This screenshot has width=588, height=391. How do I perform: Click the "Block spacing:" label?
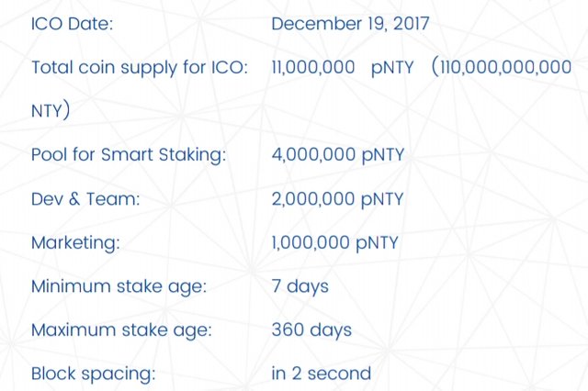(93, 374)
